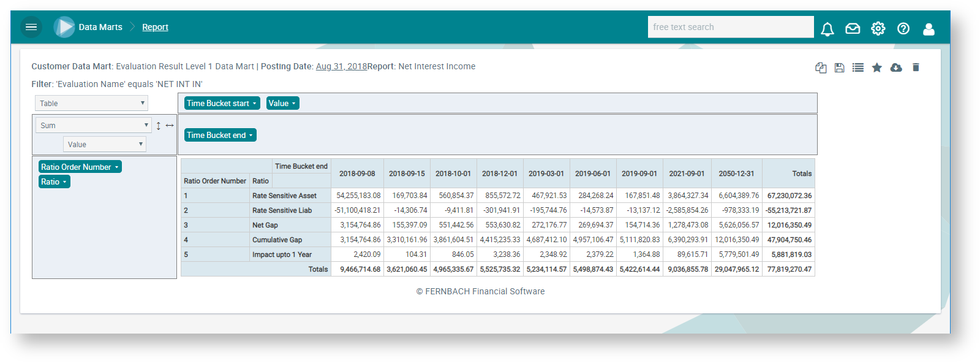Download report using the cloud icon

pyautogui.click(x=896, y=68)
